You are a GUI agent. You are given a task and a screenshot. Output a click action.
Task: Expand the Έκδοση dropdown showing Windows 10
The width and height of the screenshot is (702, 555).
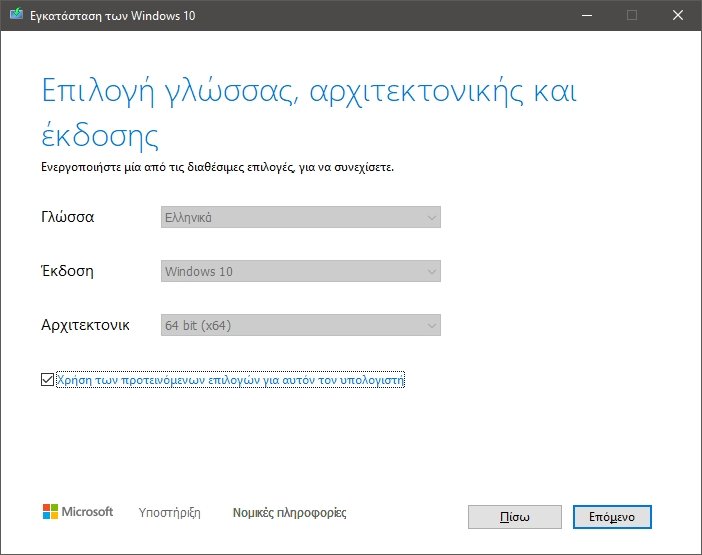point(301,271)
